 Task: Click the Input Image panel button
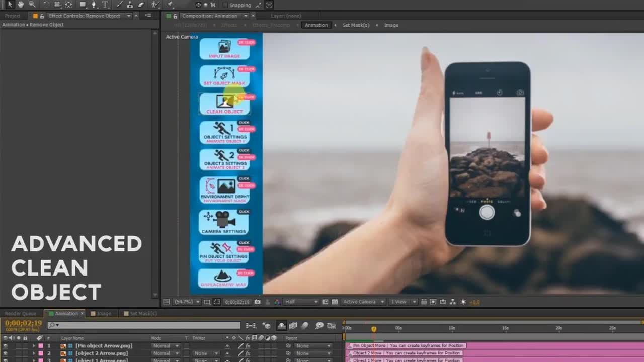[224, 49]
